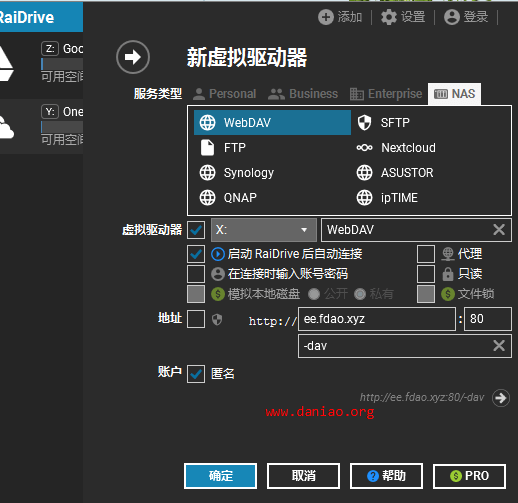Open the X: drive letter dropdown
Viewport: 518px width, 503px height.
click(x=264, y=230)
